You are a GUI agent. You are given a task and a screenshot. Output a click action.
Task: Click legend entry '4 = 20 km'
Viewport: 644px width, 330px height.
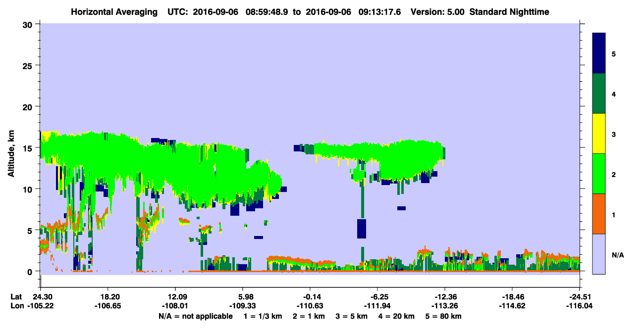coord(397,316)
